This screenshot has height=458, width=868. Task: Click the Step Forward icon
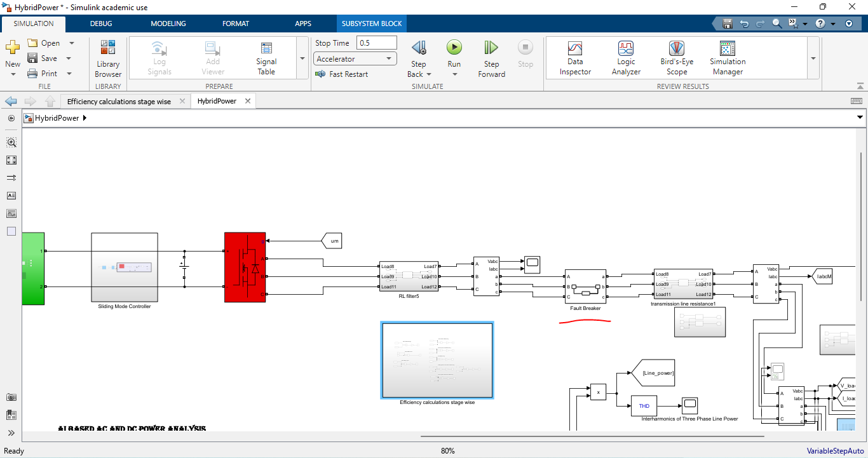point(491,48)
